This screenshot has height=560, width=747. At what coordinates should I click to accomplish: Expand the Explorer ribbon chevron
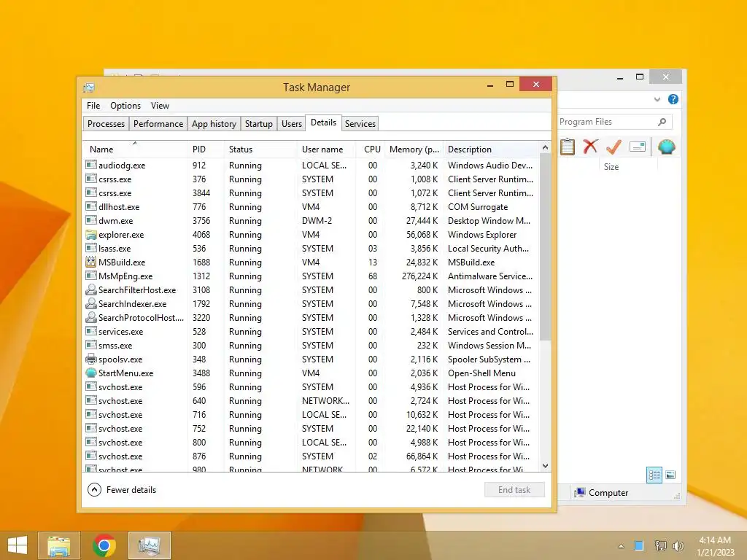657,99
